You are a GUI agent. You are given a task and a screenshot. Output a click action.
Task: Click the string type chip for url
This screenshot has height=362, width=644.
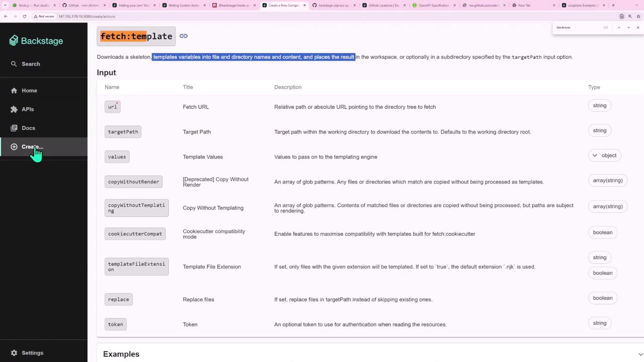click(600, 106)
